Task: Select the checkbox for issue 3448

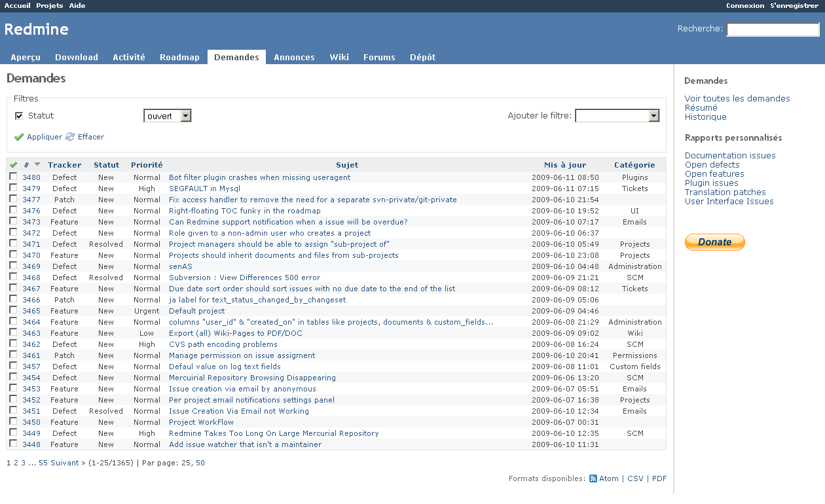Action: click(13, 444)
